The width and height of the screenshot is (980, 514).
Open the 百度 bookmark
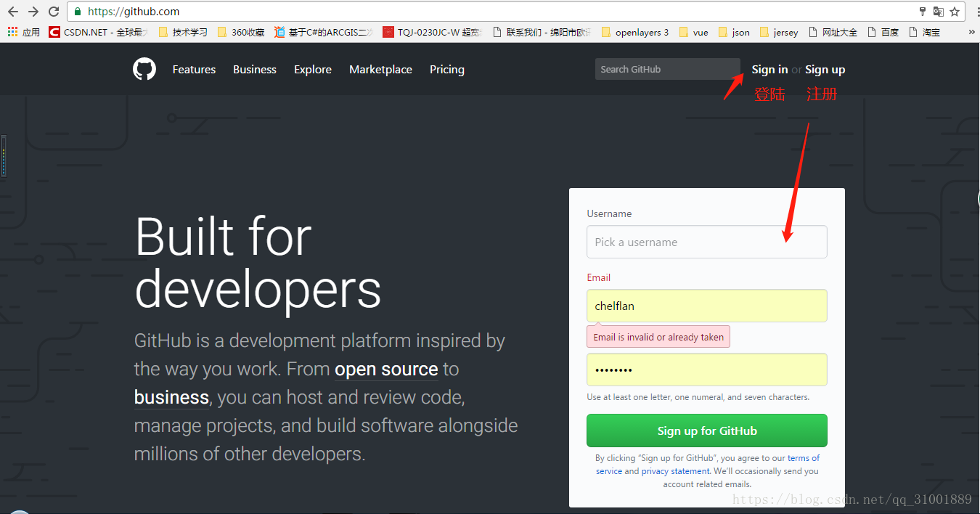point(883,32)
